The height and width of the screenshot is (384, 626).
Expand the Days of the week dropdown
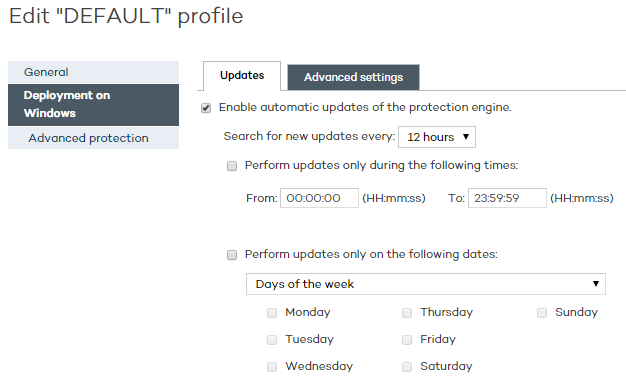[x=426, y=284]
